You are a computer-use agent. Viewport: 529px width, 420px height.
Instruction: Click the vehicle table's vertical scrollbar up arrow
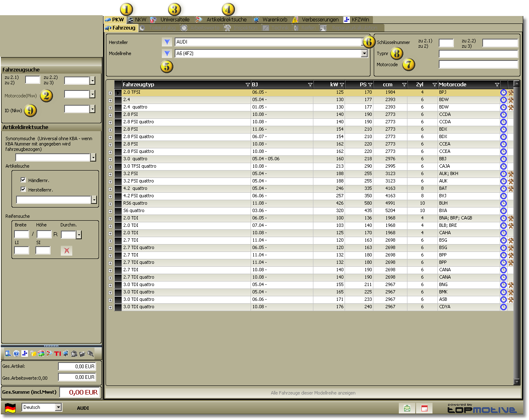point(517,84)
